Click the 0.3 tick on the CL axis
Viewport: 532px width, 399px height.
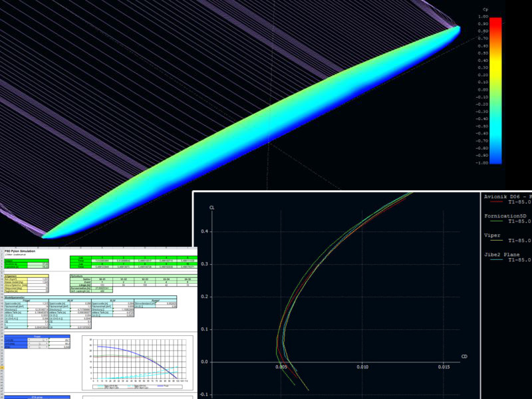[204, 264]
